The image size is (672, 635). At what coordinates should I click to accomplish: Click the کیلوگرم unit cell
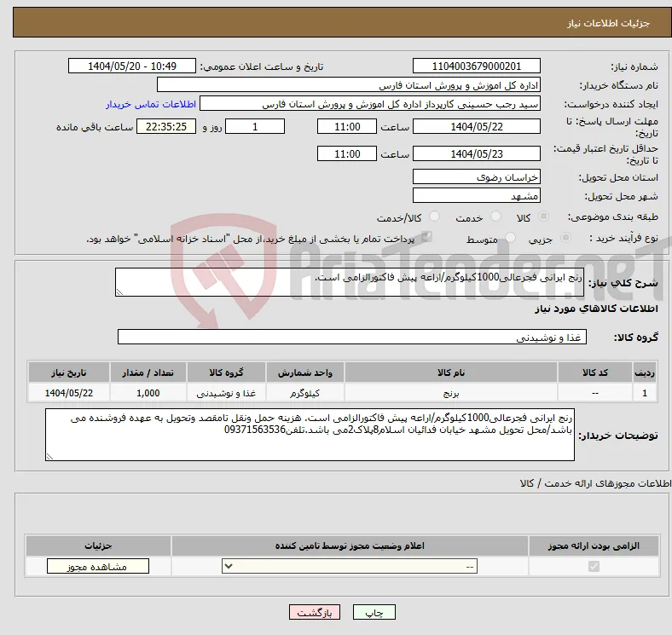[x=304, y=393]
